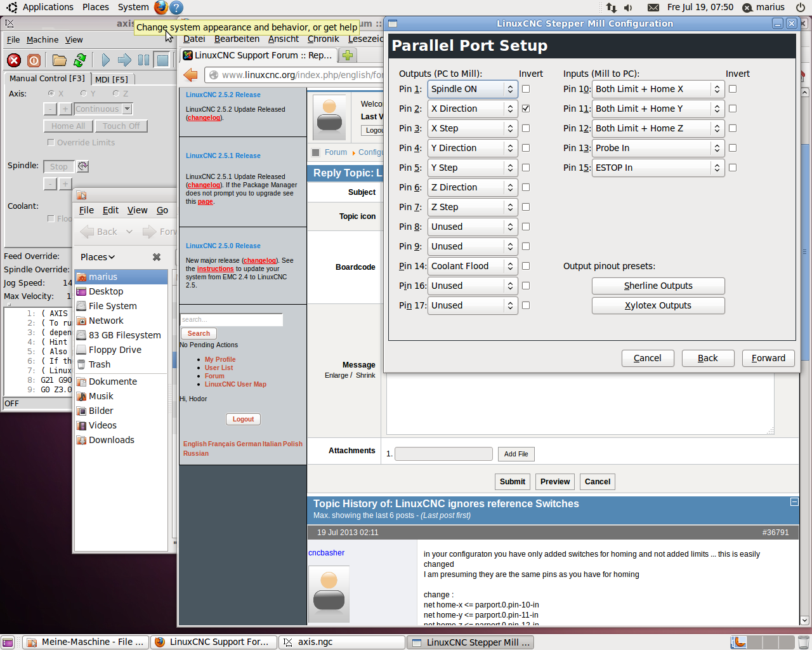The height and width of the screenshot is (650, 812).
Task: Open Pin 14 Coolant Flood dropdown
Action: [473, 266]
